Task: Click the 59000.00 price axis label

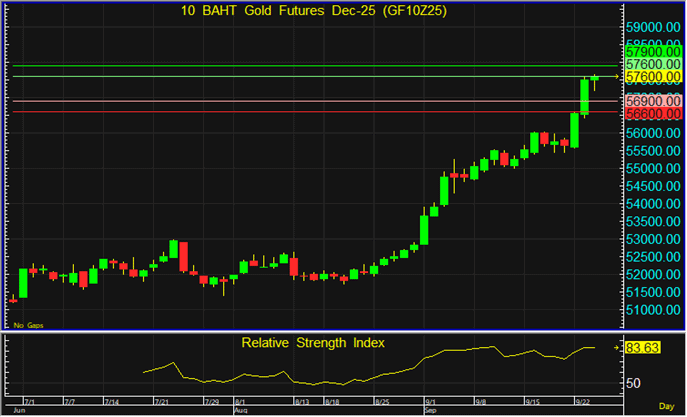Action: click(x=653, y=28)
